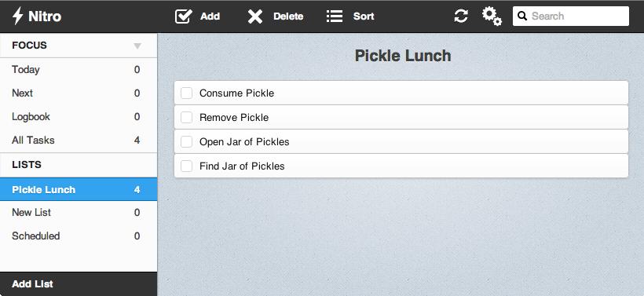Image resolution: width=644 pixels, height=296 pixels.
Task: Open the Logbook list
Action: (79, 116)
